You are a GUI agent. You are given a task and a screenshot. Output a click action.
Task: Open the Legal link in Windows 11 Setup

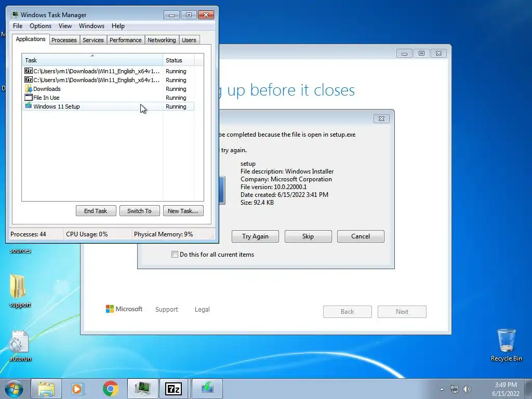click(x=202, y=310)
